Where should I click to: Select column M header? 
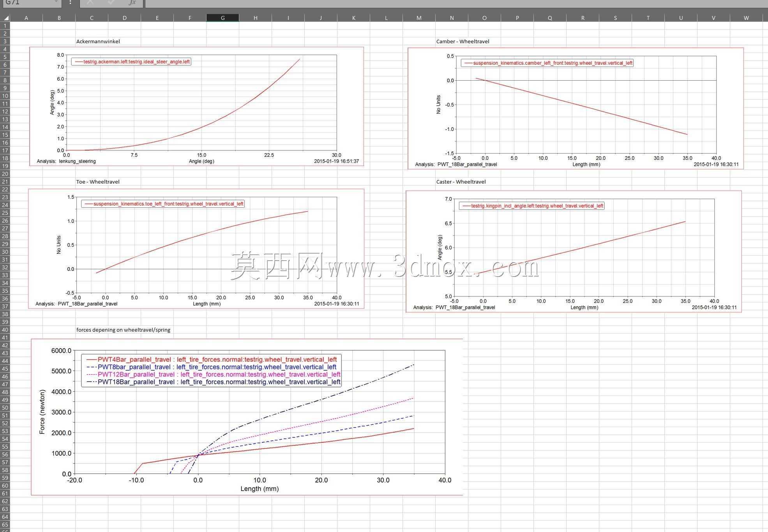pyautogui.click(x=419, y=18)
